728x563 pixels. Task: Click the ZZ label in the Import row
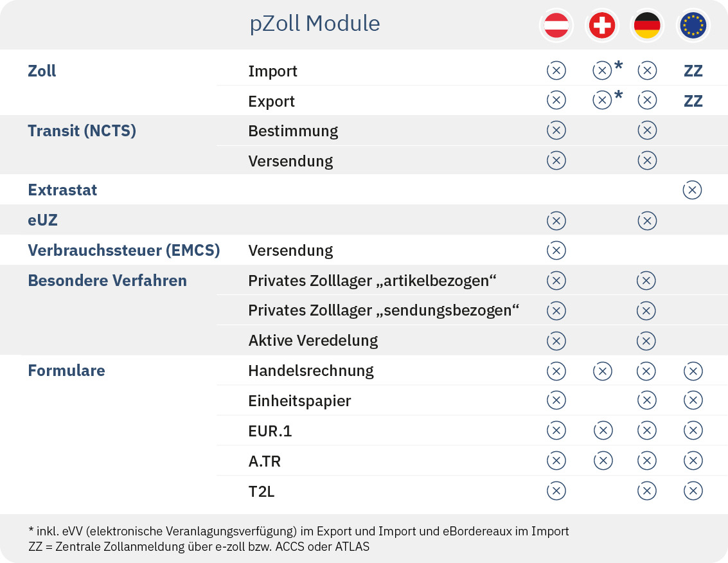click(x=693, y=71)
